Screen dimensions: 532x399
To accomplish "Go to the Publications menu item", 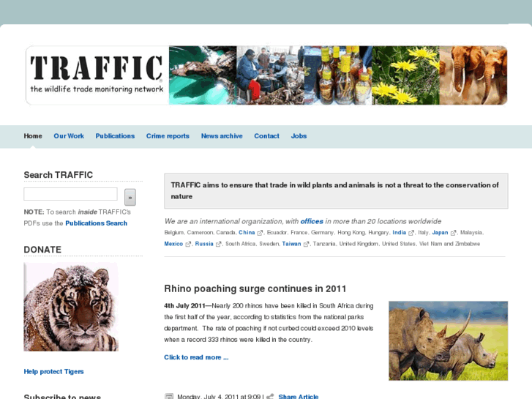I will (x=115, y=136).
